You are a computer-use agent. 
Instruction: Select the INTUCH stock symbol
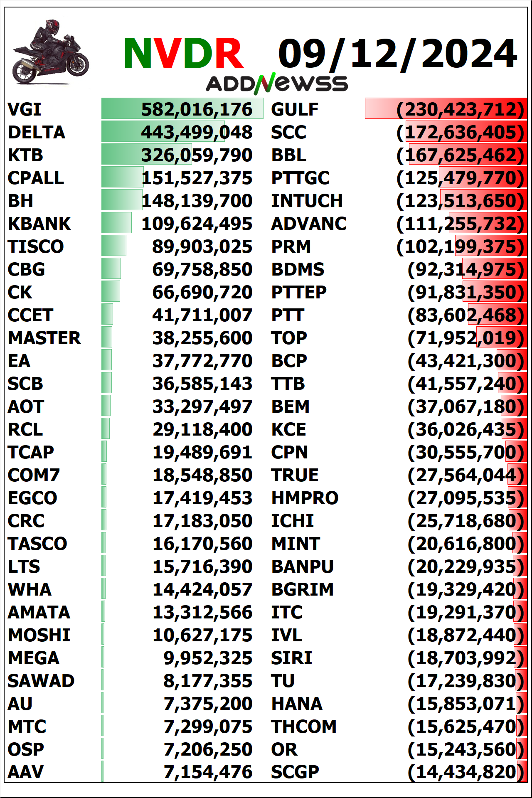[307, 201]
